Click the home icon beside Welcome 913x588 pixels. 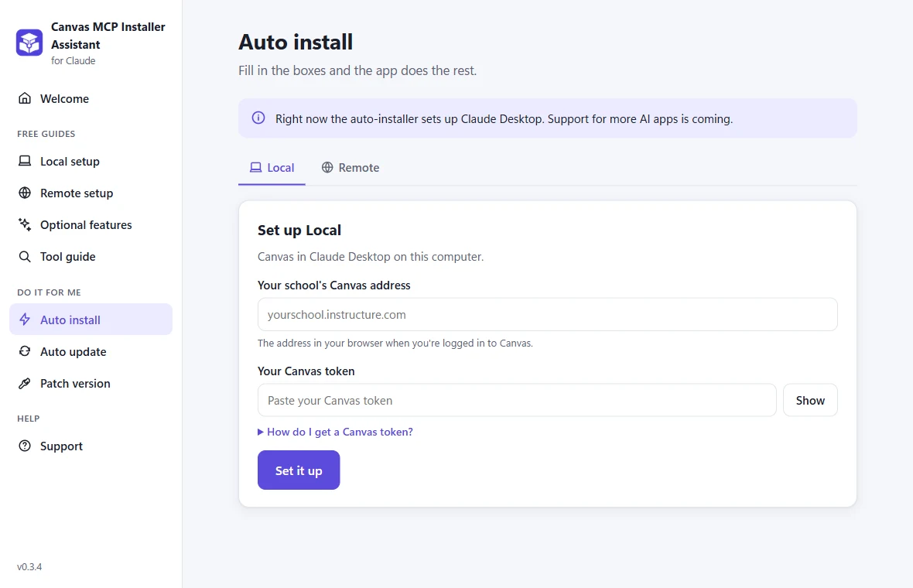(x=25, y=98)
